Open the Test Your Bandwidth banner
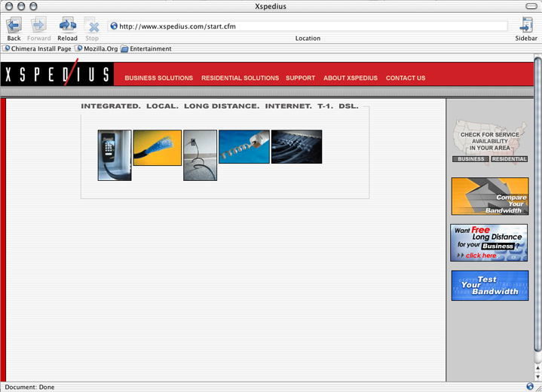 pos(489,286)
